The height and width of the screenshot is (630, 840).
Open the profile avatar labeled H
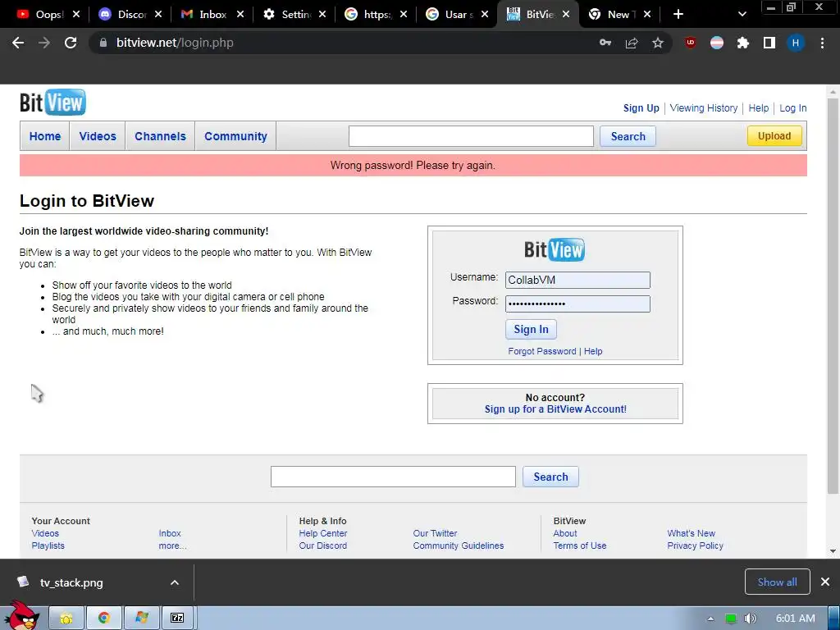point(796,43)
